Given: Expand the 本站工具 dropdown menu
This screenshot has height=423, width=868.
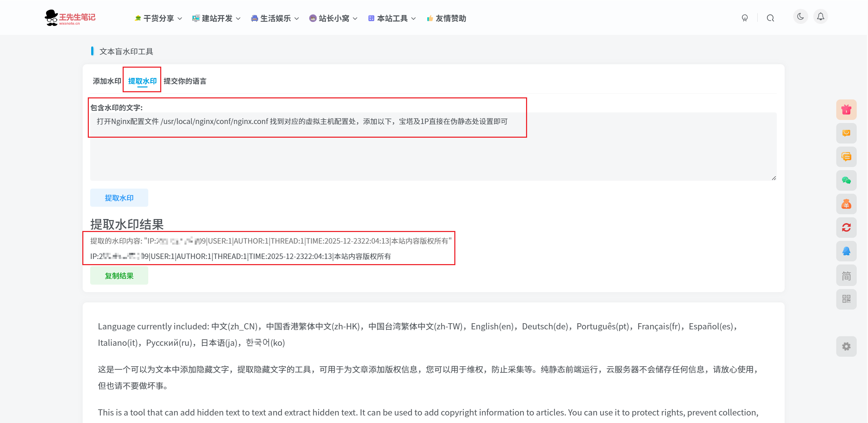Looking at the screenshot, I should pyautogui.click(x=392, y=18).
